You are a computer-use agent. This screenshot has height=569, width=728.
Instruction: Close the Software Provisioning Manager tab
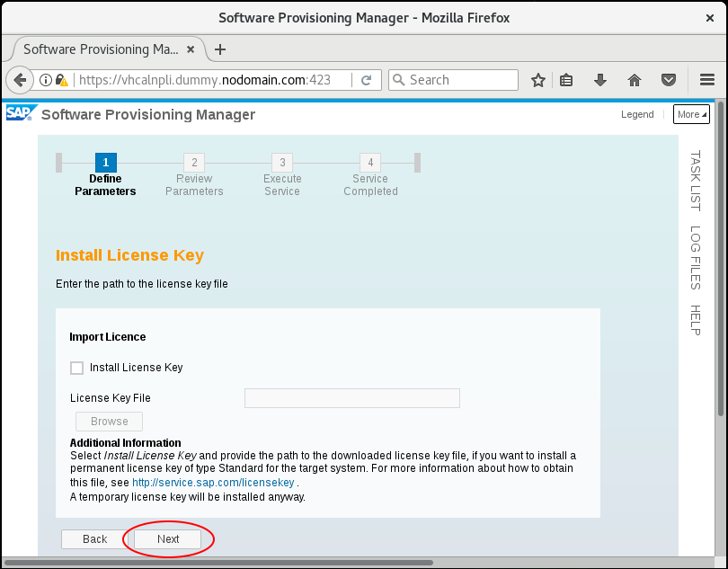click(x=191, y=49)
